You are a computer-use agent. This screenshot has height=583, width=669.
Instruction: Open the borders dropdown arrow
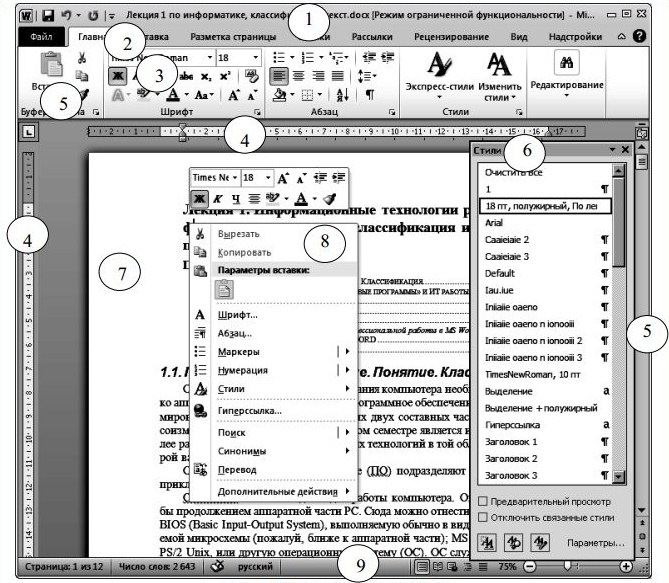click(x=320, y=95)
